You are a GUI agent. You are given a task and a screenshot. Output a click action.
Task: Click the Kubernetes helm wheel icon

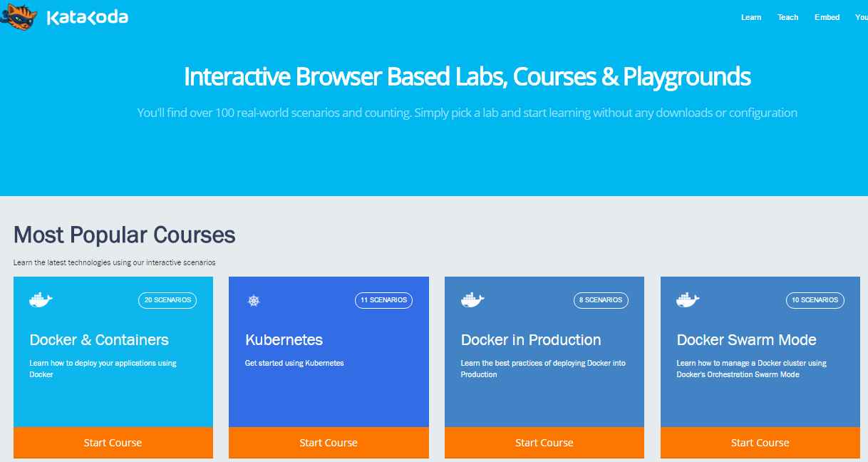254,300
